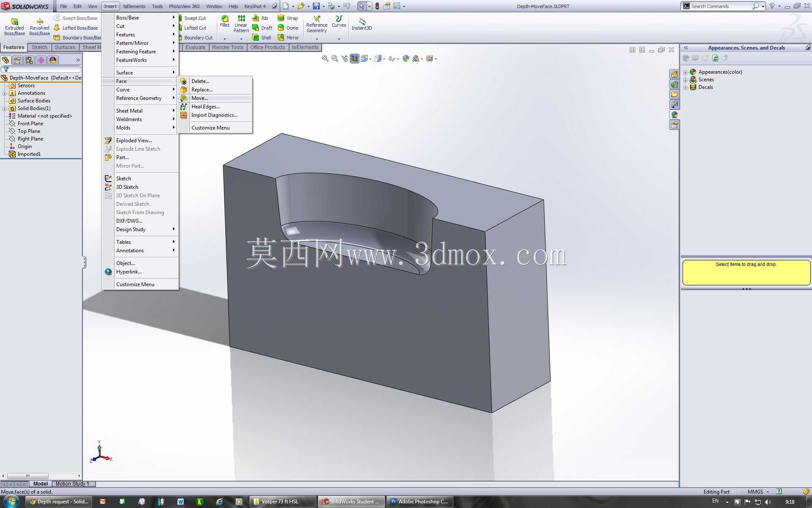This screenshot has width=812, height=508.
Task: Expand the Decals tree node
Action: tap(686, 87)
